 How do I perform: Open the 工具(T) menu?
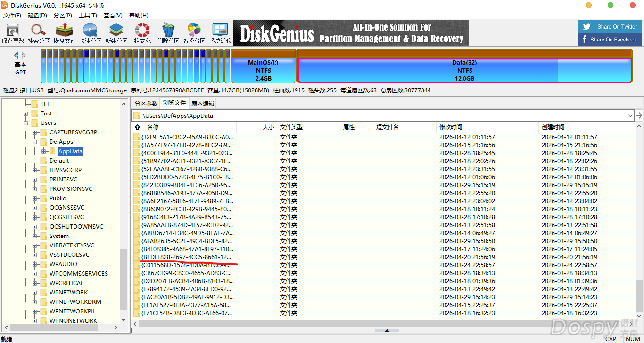(88, 16)
